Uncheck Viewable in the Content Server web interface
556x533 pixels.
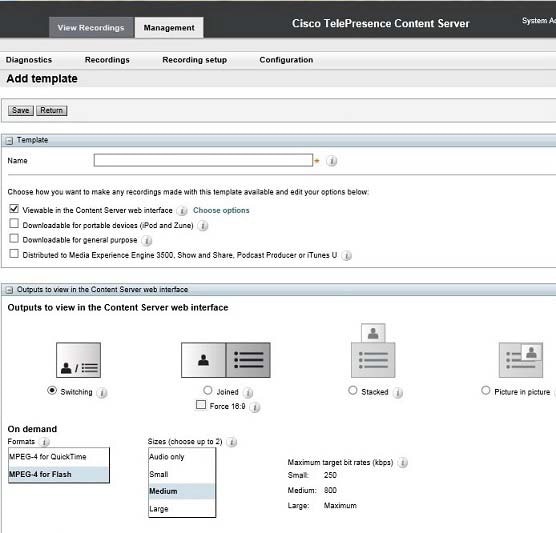14,209
